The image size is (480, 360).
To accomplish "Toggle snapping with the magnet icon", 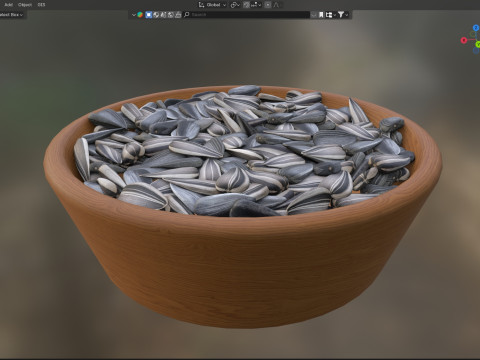I will (x=247, y=5).
